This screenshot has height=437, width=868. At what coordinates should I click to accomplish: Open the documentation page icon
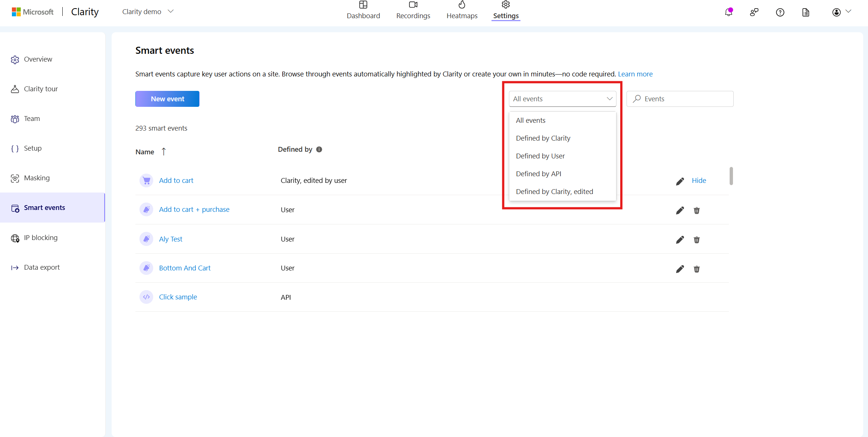tap(806, 12)
